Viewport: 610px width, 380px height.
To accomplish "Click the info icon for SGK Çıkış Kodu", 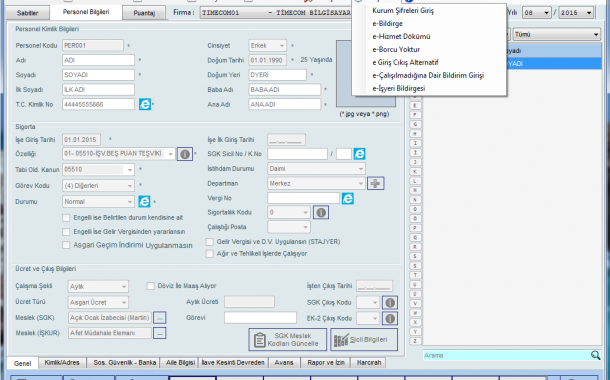I will coord(390,302).
